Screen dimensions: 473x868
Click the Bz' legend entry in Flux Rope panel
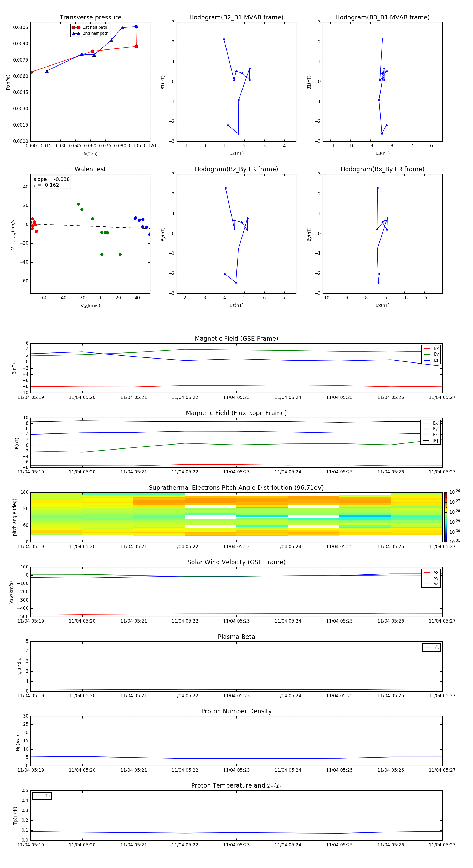431,435
